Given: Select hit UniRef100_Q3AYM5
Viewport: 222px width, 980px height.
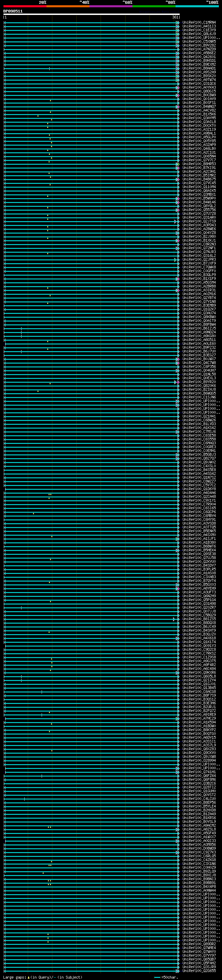Looking at the screenshot, I should (x=199, y=118).
